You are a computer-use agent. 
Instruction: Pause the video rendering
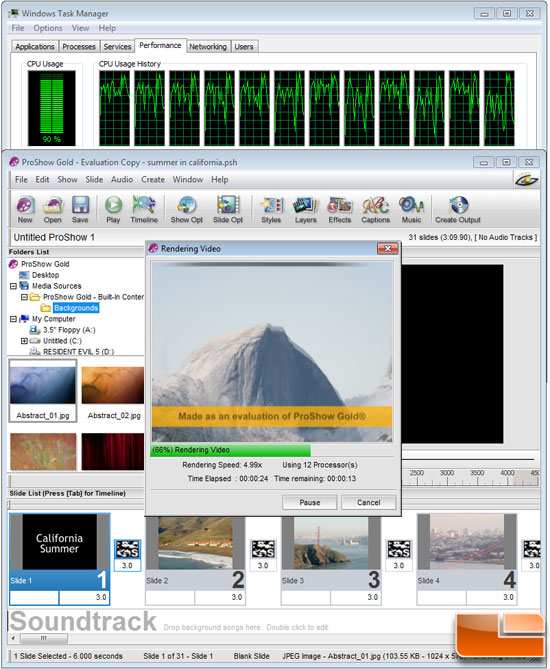pos(310,503)
